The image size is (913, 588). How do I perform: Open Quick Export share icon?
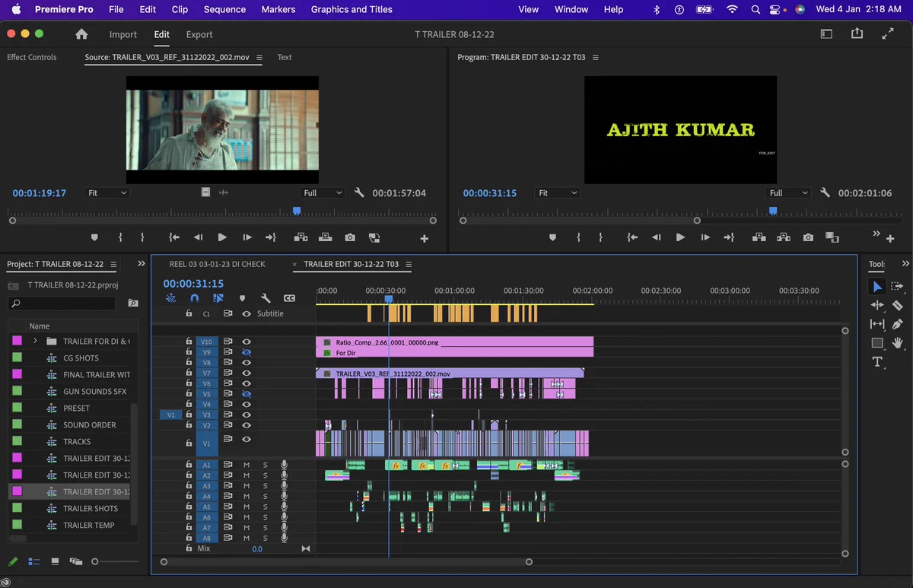click(857, 33)
